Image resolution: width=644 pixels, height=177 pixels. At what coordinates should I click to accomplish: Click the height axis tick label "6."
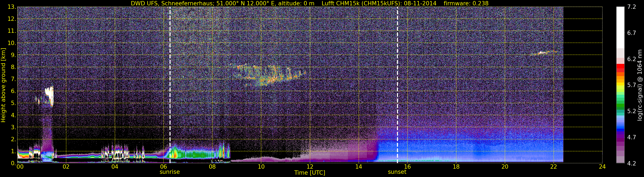point(13,91)
